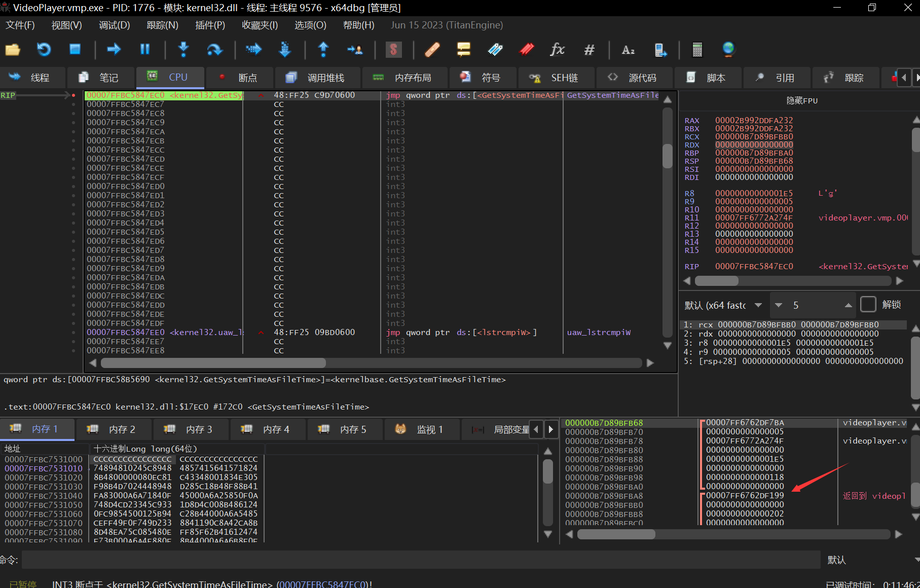Click the command input field
Viewport: 920px width, 588px height.
[x=421, y=560]
